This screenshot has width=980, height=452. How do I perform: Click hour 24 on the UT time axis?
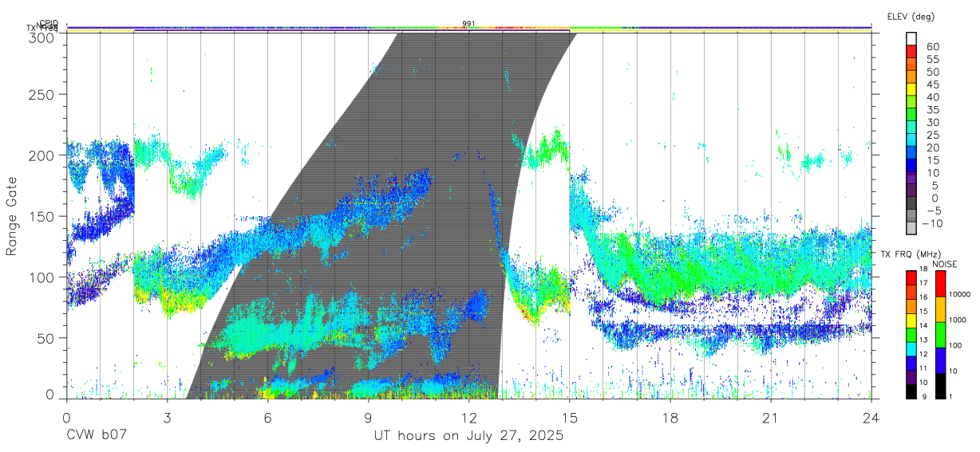click(871, 418)
